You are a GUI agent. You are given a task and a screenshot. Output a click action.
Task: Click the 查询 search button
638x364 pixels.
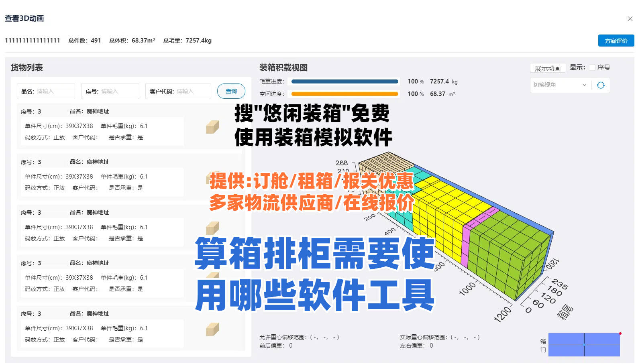231,91
